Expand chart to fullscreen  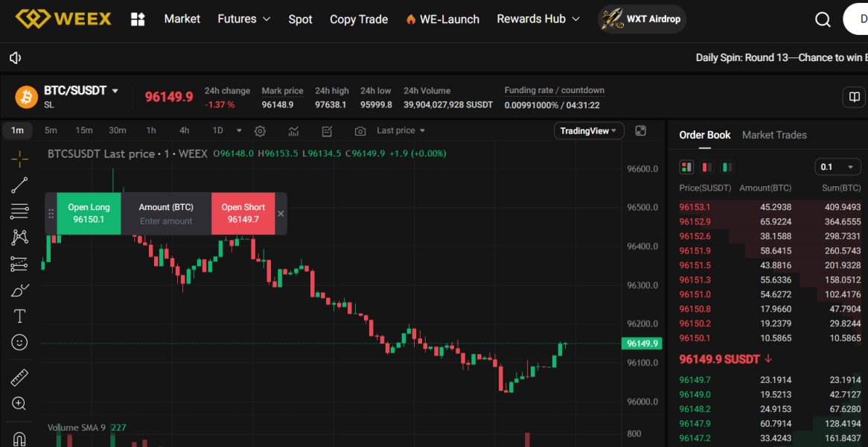click(640, 130)
